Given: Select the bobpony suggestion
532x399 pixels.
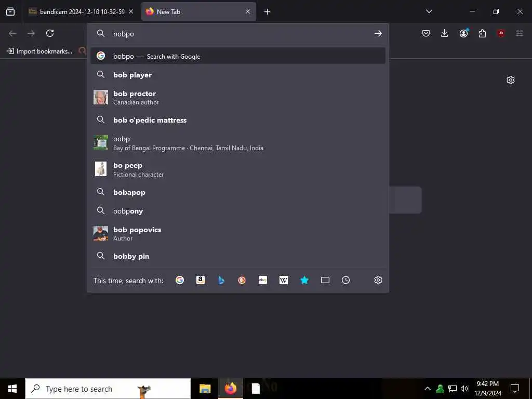Looking at the screenshot, I should 238,211.
